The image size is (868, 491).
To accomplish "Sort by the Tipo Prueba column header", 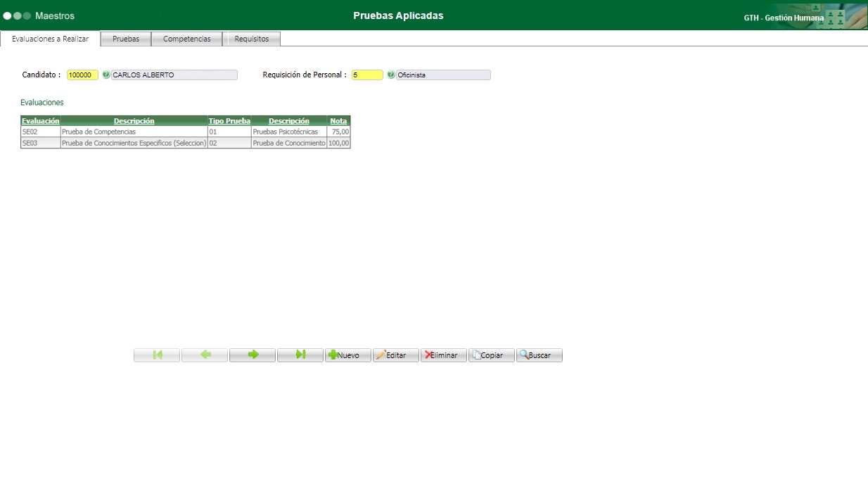I will tap(229, 121).
